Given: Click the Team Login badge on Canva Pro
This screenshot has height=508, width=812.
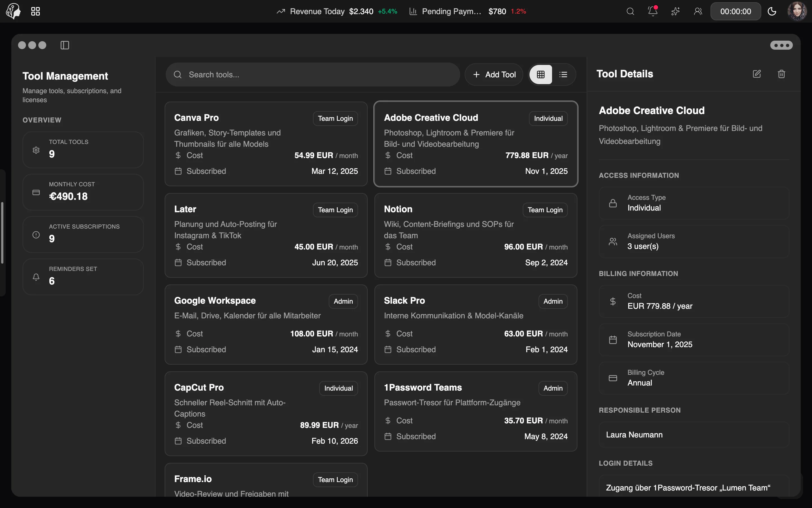Looking at the screenshot, I should tap(335, 118).
